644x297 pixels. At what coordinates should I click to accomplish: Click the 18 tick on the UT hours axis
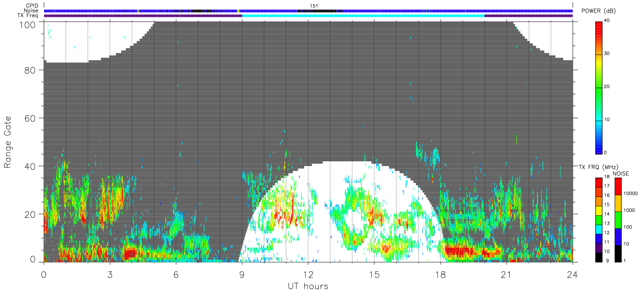click(440, 274)
